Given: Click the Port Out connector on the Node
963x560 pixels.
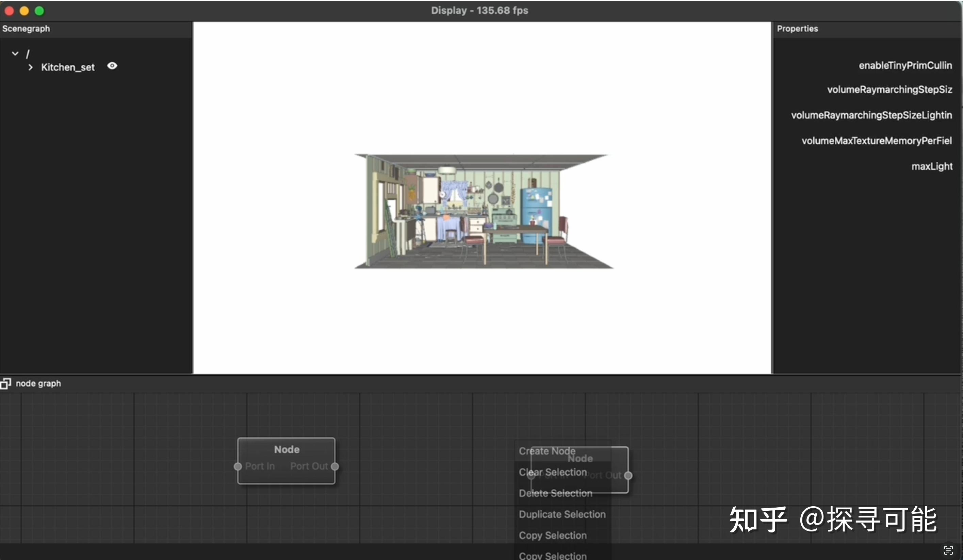Looking at the screenshot, I should (336, 466).
